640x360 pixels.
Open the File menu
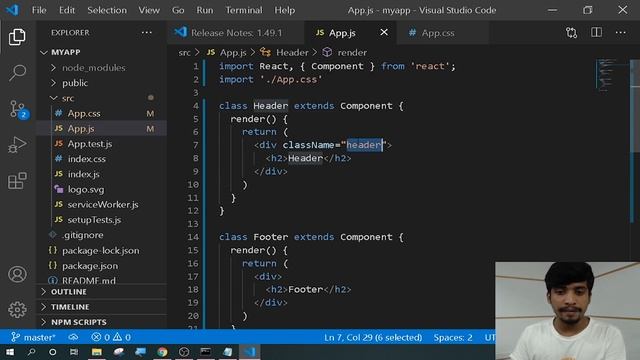[39, 10]
